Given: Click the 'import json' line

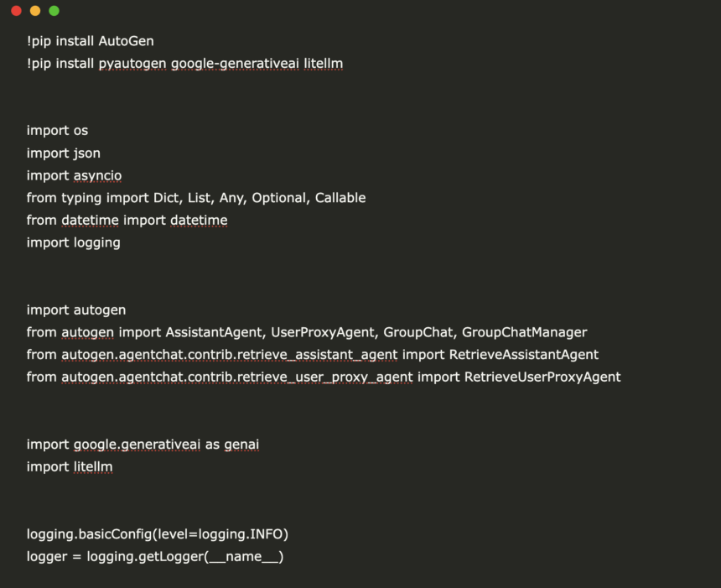Looking at the screenshot, I should click(x=63, y=153).
